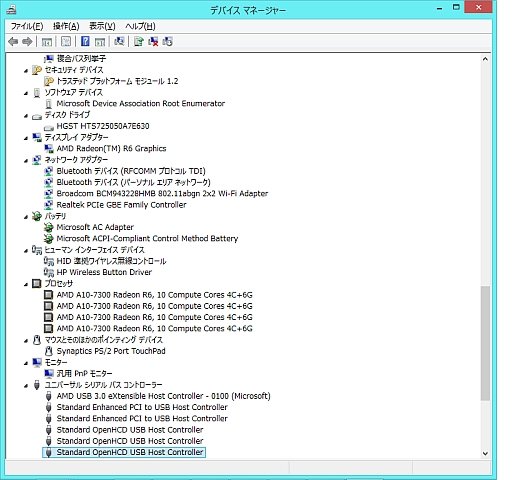Collapse the ユニバーサル シリアル バス コントローラー category

(x=26, y=386)
